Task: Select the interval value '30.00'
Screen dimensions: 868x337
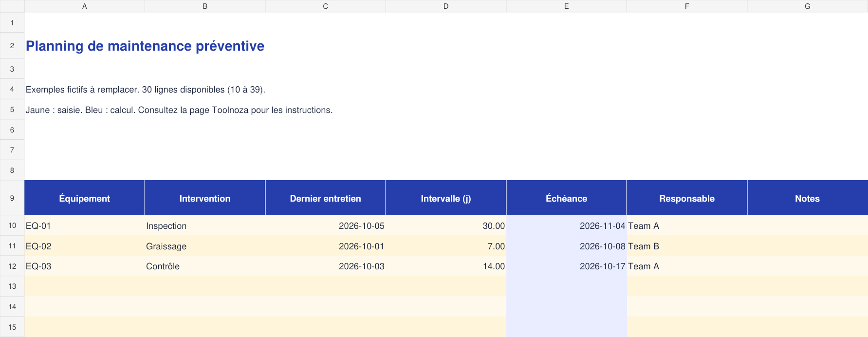Action: tap(446, 226)
